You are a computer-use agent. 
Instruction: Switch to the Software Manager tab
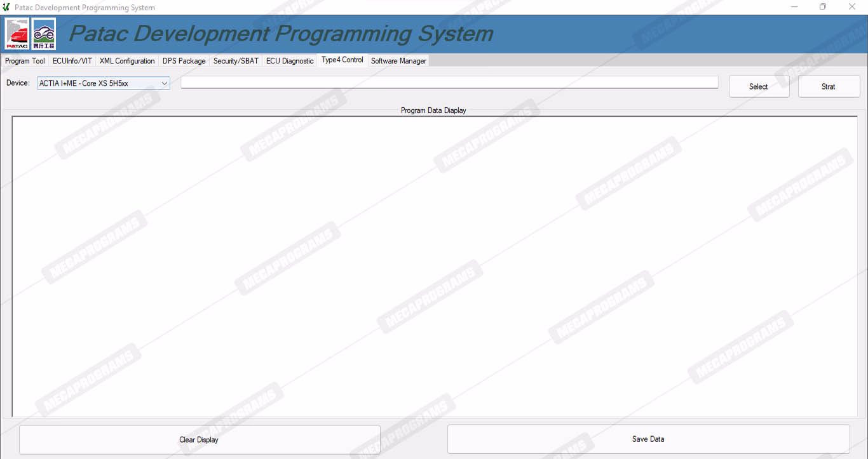pos(399,61)
